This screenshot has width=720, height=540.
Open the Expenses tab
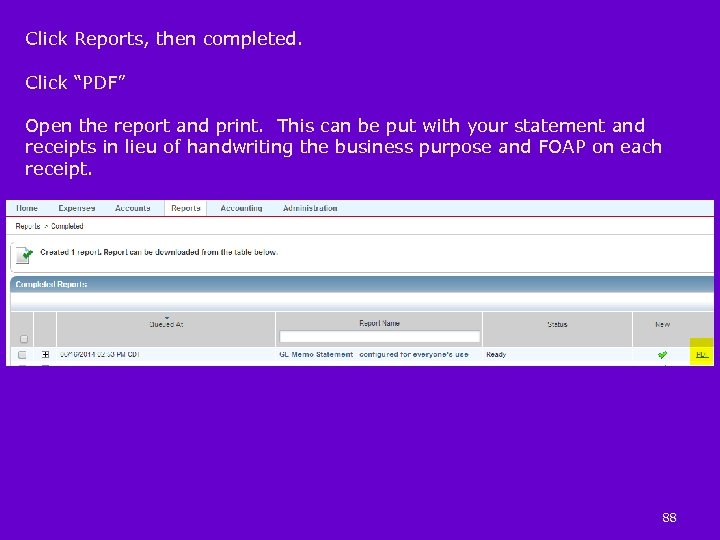[x=77, y=208]
